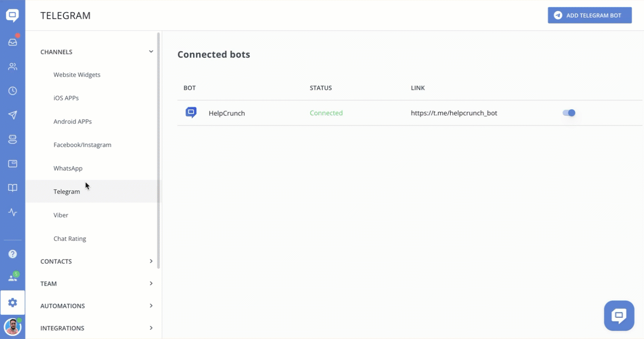Open the live chat widget bubble

click(619, 316)
